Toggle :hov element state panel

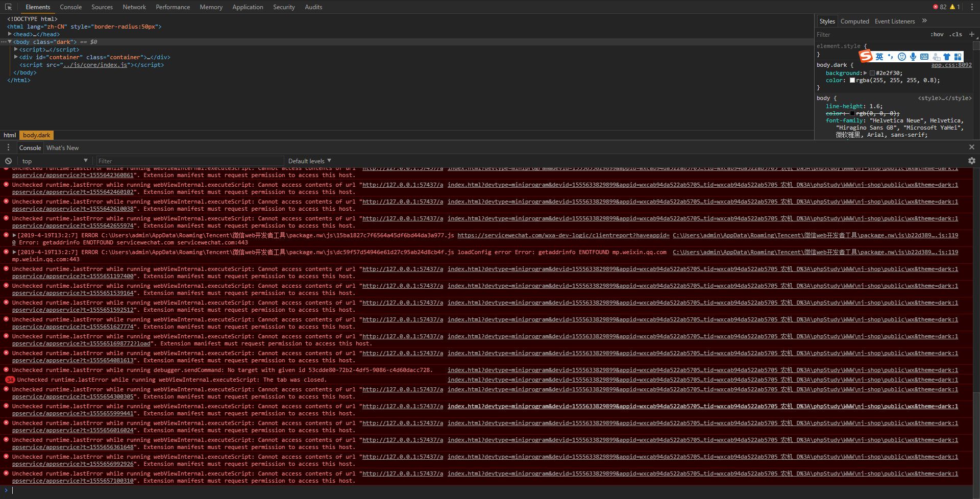(937, 35)
